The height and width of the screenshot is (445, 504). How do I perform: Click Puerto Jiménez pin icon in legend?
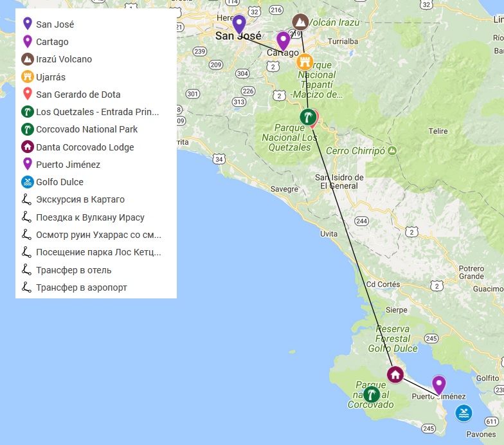[x=28, y=164]
